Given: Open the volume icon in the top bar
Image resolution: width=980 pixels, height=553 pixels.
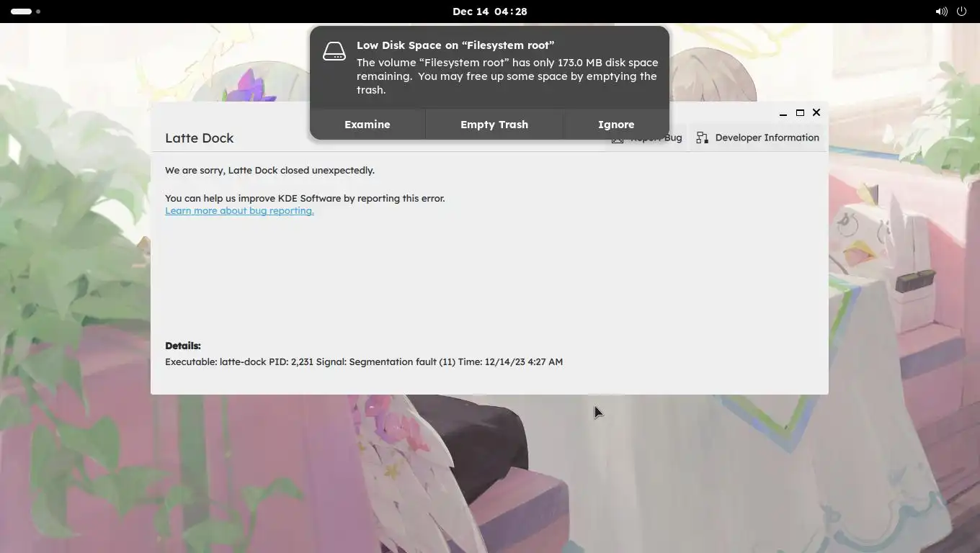Looking at the screenshot, I should pos(941,12).
